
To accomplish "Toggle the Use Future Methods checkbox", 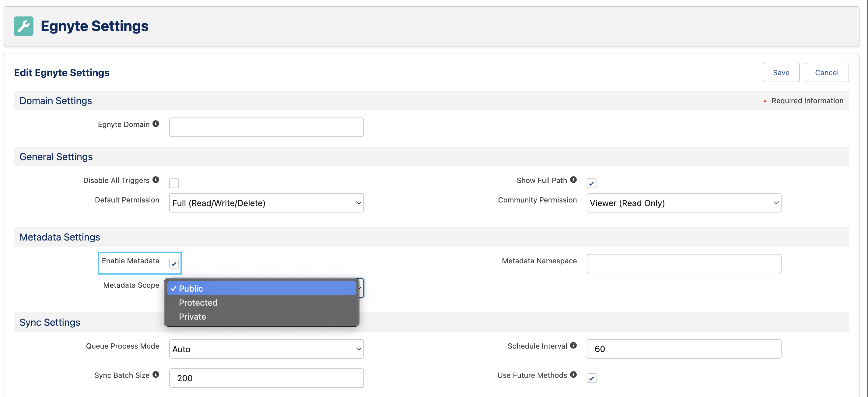I will (591, 378).
